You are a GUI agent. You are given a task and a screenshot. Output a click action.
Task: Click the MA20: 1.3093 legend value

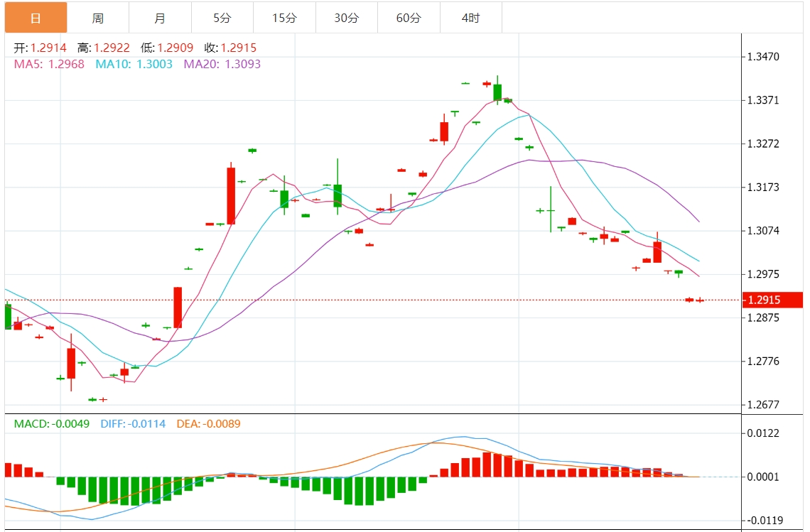coord(222,64)
